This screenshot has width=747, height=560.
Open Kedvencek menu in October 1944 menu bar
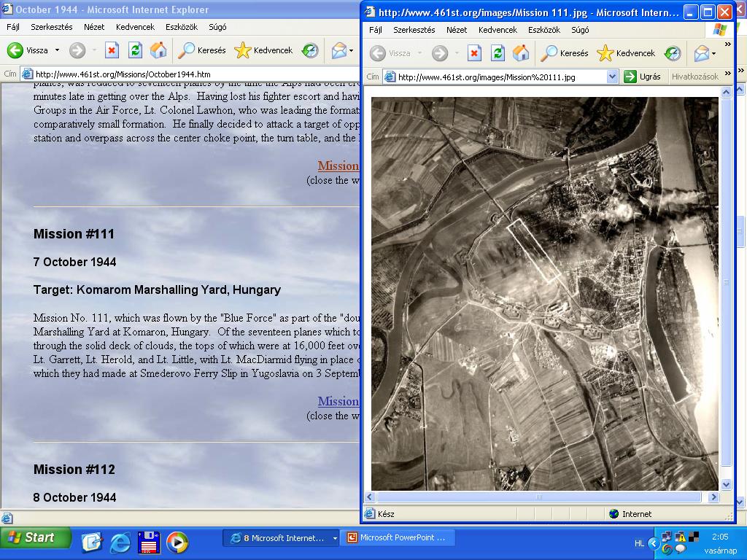tap(135, 27)
